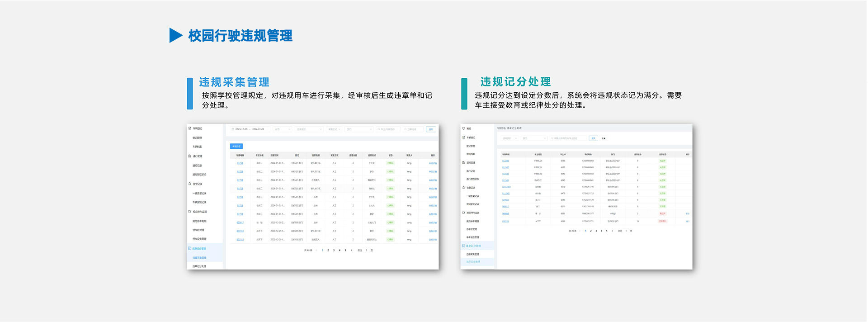Open the first plate number link in left table
This screenshot has height=322, width=868.
(x=240, y=163)
